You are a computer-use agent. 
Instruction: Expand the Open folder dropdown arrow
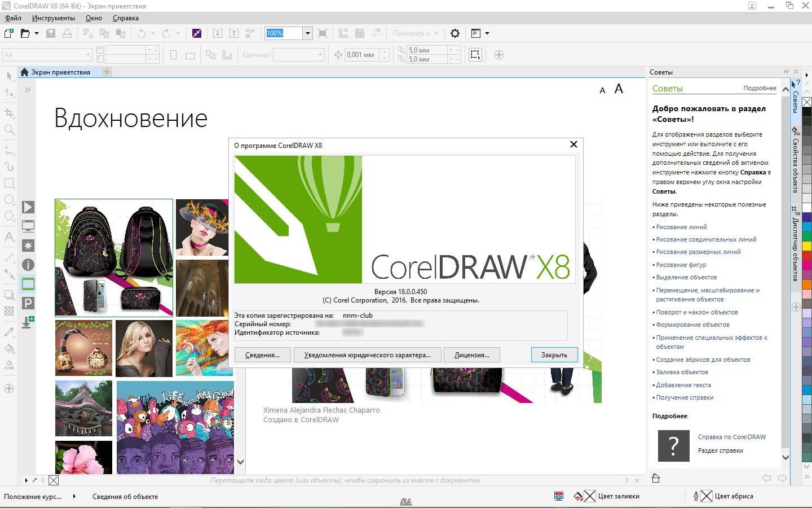pyautogui.click(x=37, y=33)
